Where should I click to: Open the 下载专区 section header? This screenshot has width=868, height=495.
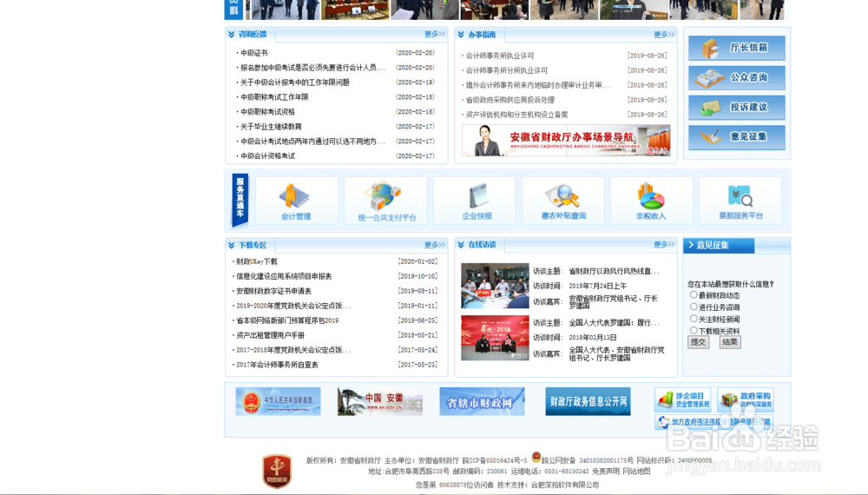[x=253, y=245]
